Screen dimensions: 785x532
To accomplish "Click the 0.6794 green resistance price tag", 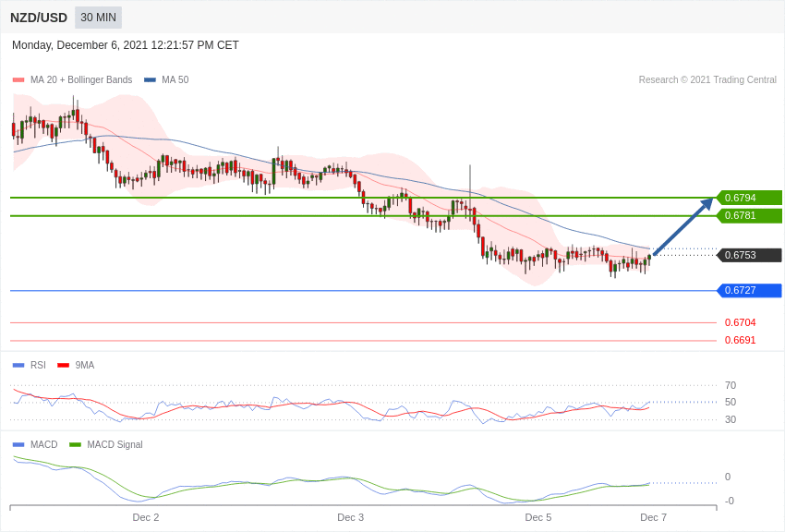I will tap(750, 198).
